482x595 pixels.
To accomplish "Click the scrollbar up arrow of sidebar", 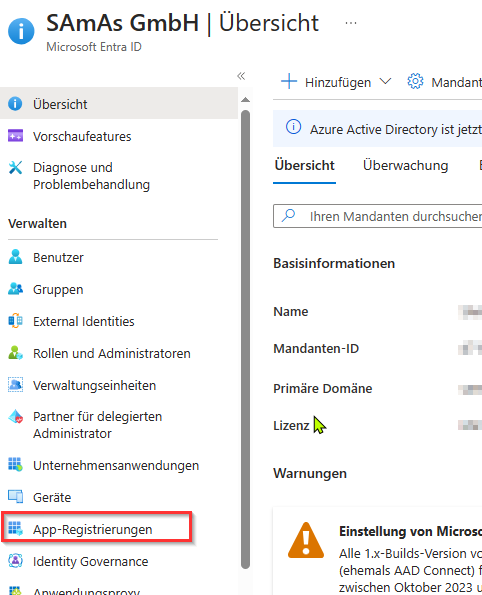I will 246,100.
